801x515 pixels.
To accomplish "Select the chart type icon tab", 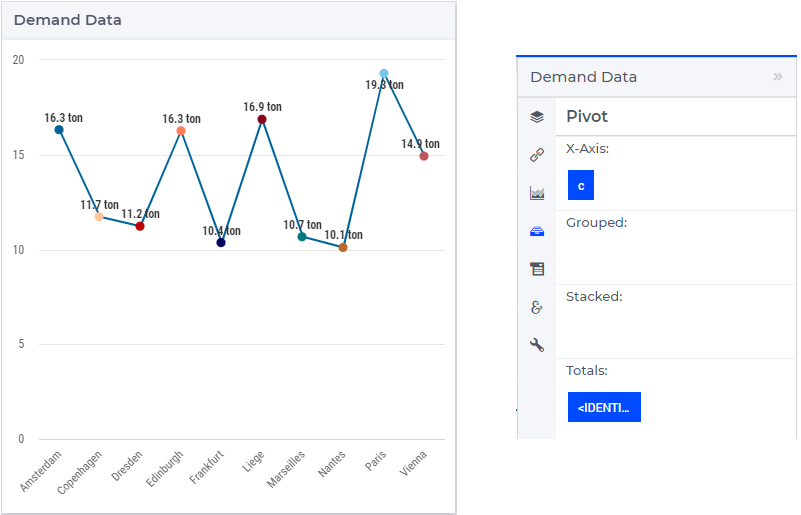I will tap(536, 193).
